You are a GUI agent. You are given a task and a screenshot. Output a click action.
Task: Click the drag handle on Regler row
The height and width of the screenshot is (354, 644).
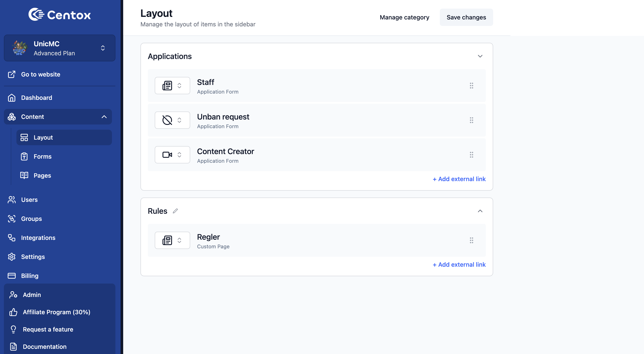[471, 240]
